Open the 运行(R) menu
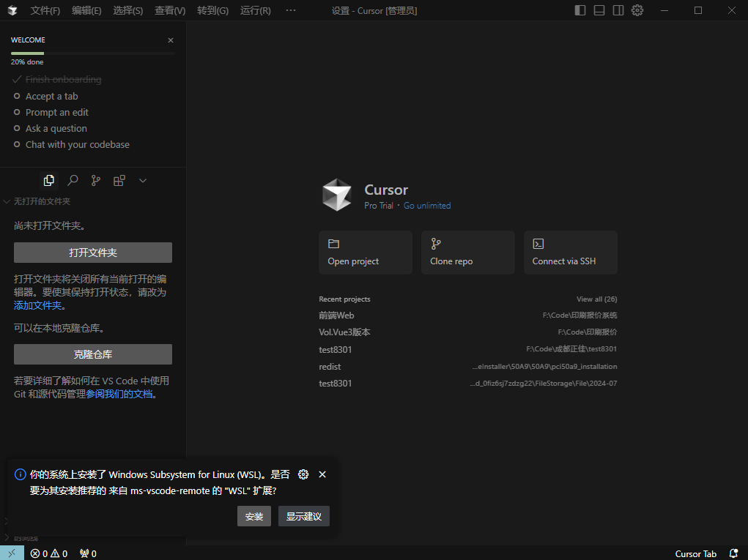 pos(255,10)
